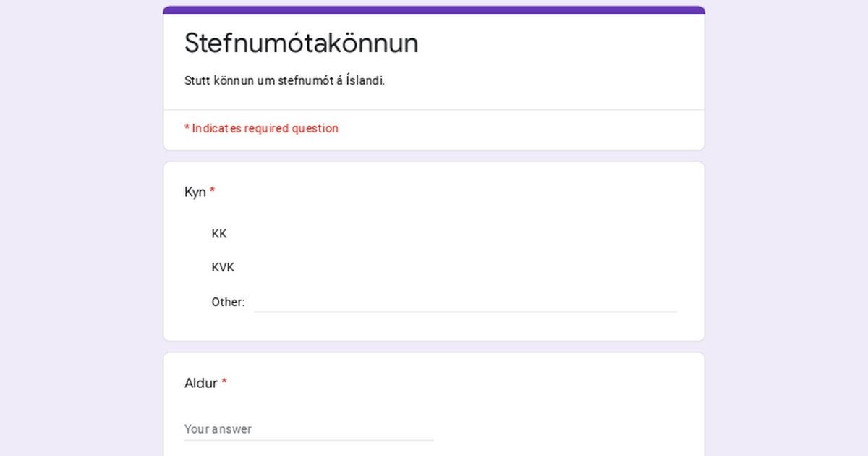The image size is (868, 456).
Task: Click the form description about Íslandi
Action: tap(284, 80)
